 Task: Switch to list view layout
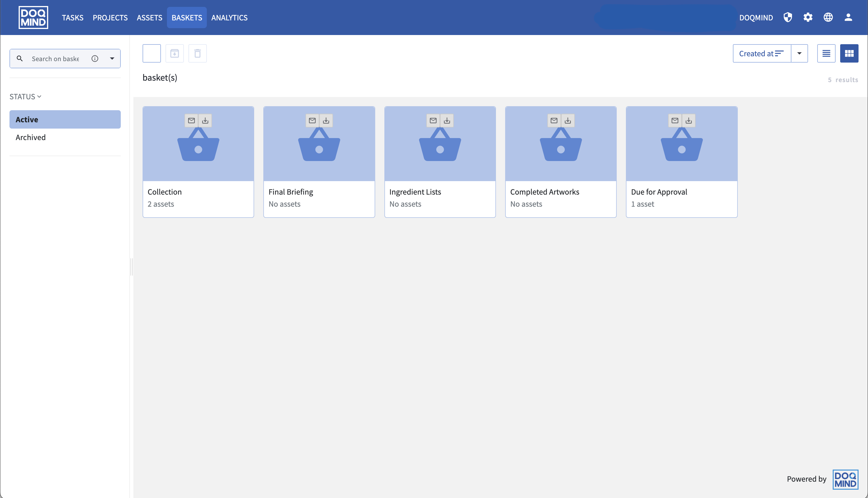(826, 53)
